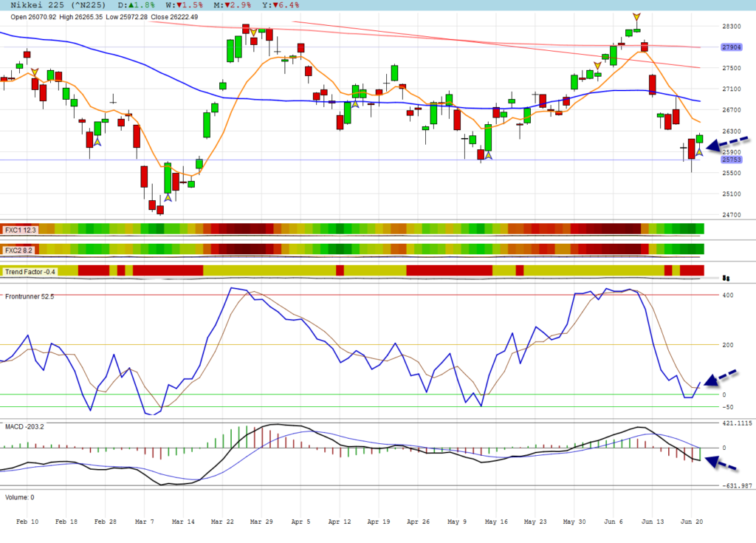Click the May 30 date label
Screen dimensions: 756x543
[574, 522]
